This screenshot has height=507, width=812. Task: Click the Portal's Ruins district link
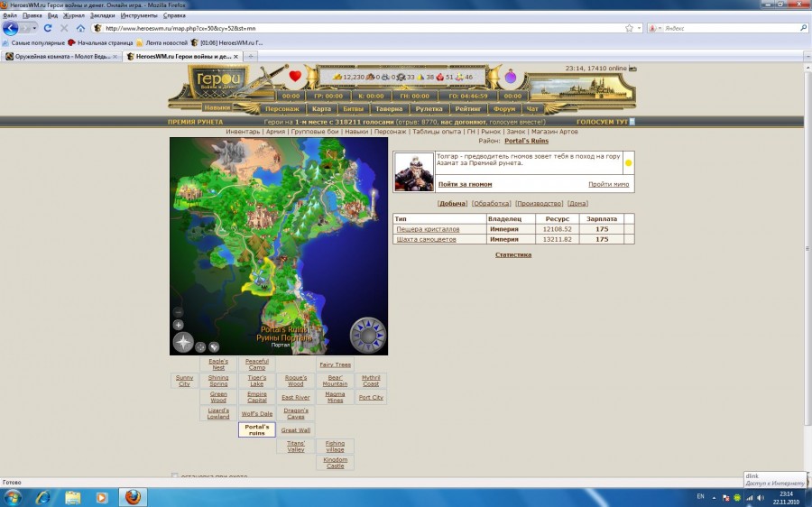[526, 141]
